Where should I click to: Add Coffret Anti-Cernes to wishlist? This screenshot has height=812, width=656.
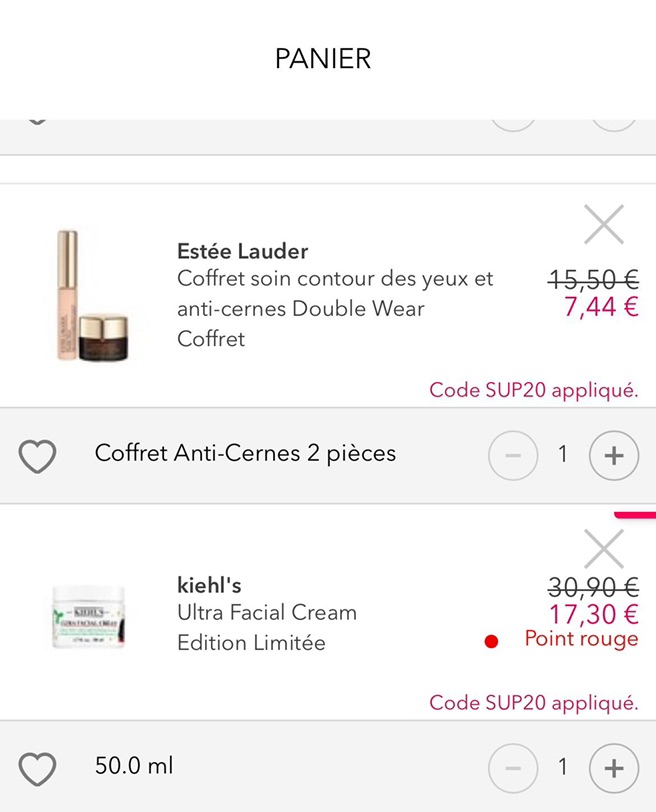(x=38, y=456)
